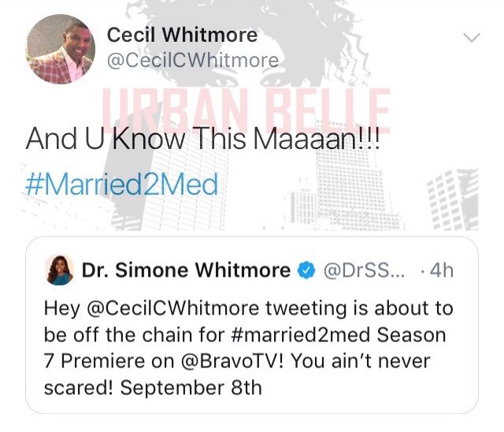This screenshot has height=432, width=504.
Task: Open the #Married2Med hashtag link
Action: (121, 184)
